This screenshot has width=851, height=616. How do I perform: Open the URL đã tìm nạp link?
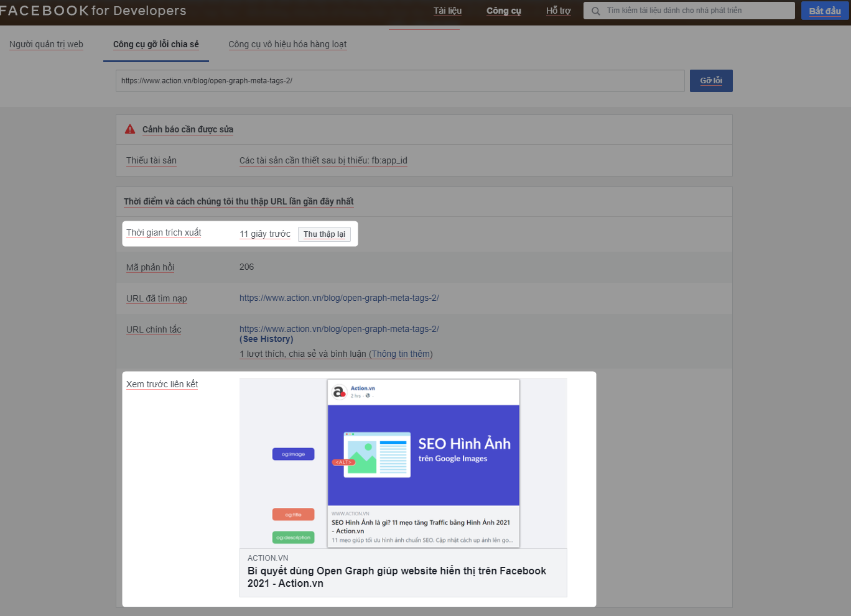pos(339,298)
